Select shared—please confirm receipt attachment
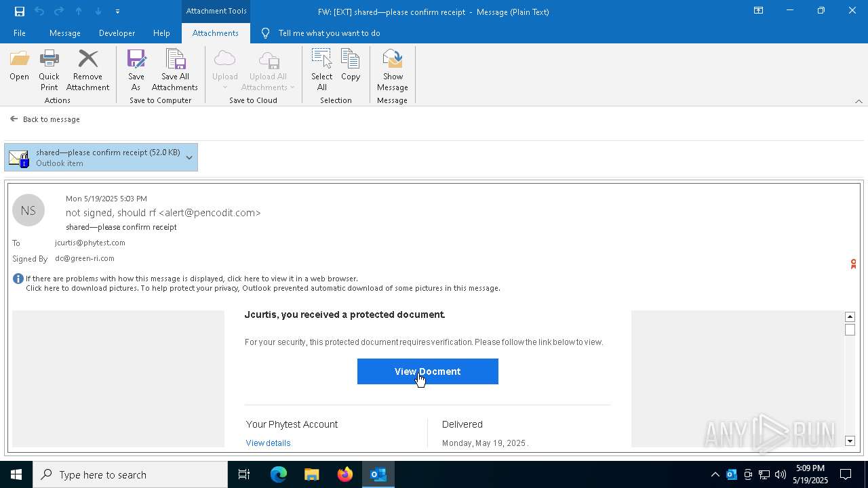The image size is (868, 488). coord(100,157)
